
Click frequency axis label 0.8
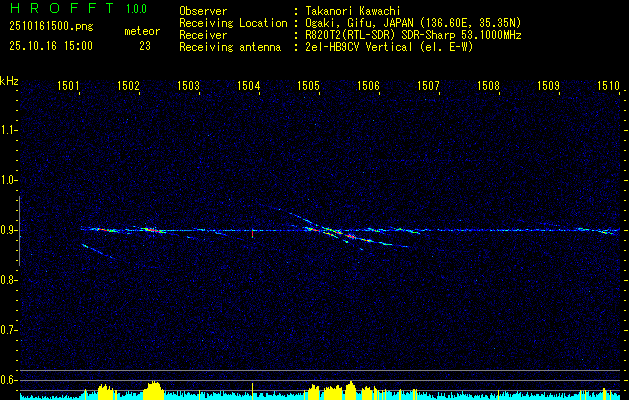(x=7, y=280)
